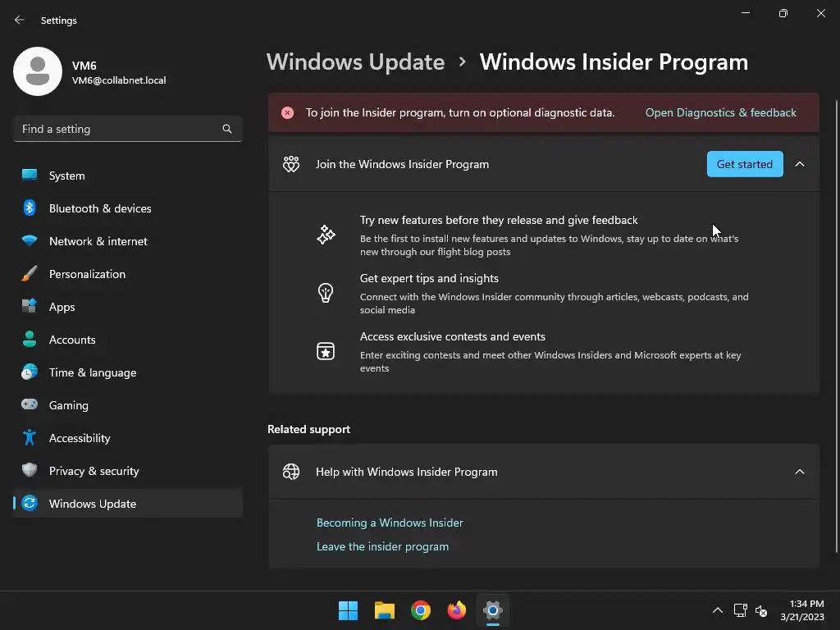Click the Accessibility figure icon
Viewport: 840px width, 630px height.
(x=30, y=438)
